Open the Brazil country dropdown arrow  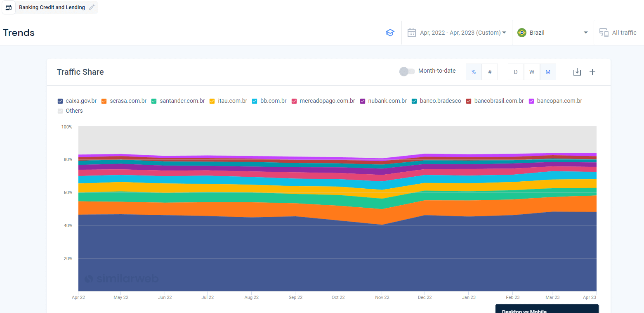point(585,33)
